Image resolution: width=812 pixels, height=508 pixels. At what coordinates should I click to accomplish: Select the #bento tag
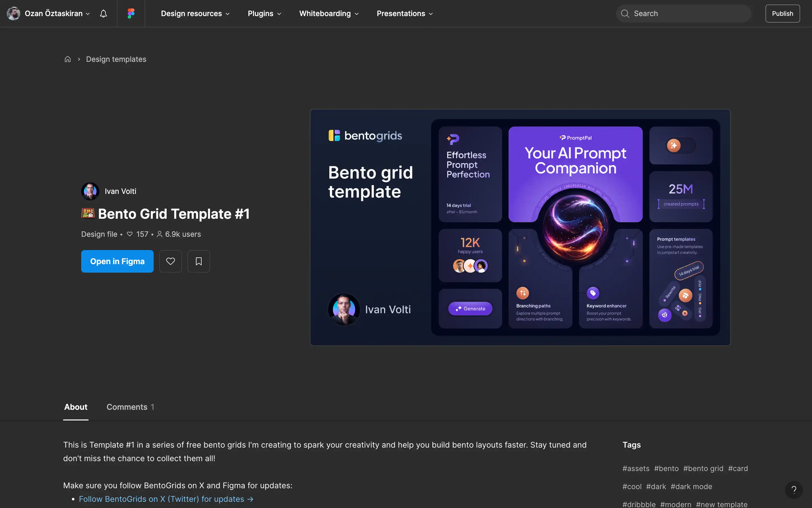click(x=666, y=468)
